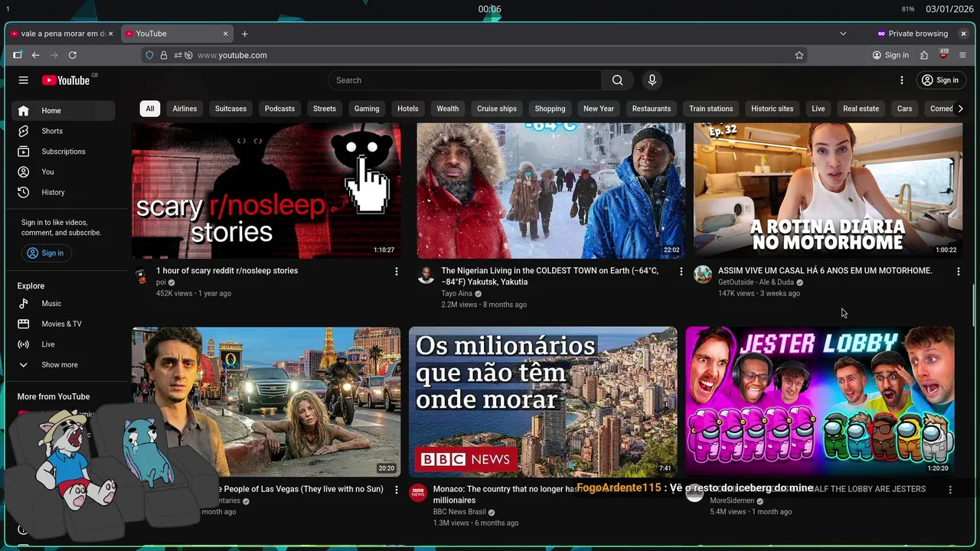Open '1 hour of scary reddit' title

point(227,271)
